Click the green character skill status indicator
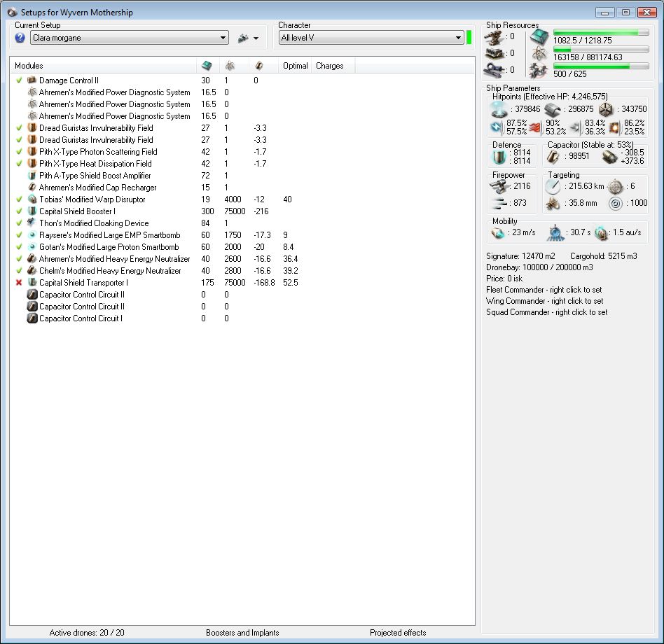This screenshot has height=644, width=664. (x=469, y=37)
